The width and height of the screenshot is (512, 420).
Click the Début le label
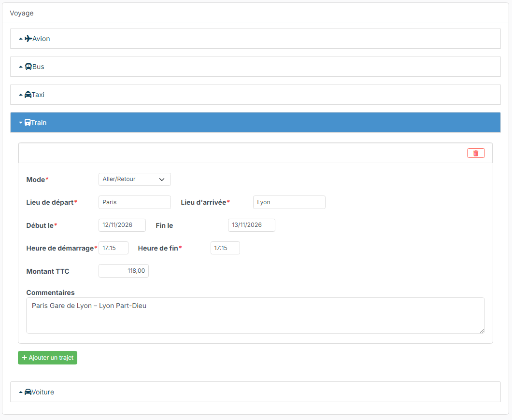point(40,225)
